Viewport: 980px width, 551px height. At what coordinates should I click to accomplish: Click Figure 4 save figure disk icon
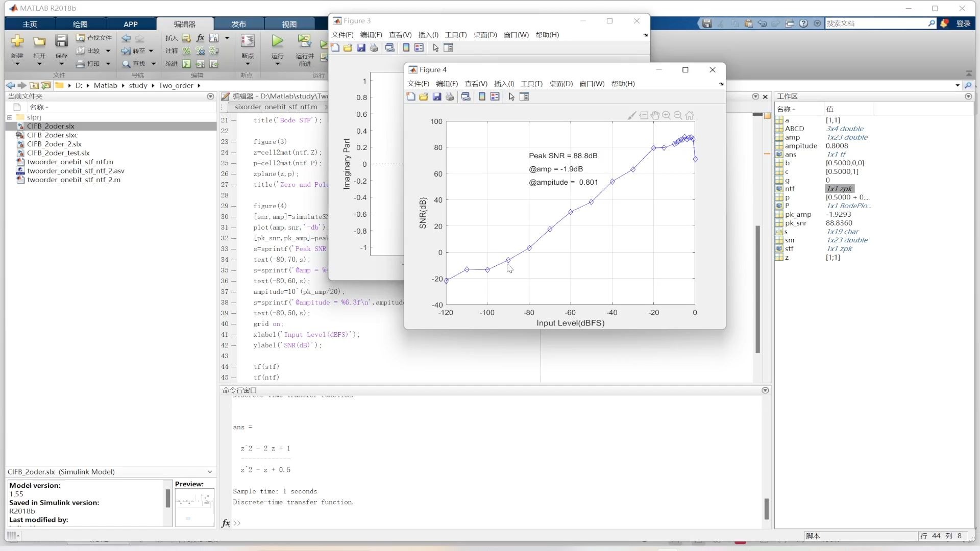[437, 97]
